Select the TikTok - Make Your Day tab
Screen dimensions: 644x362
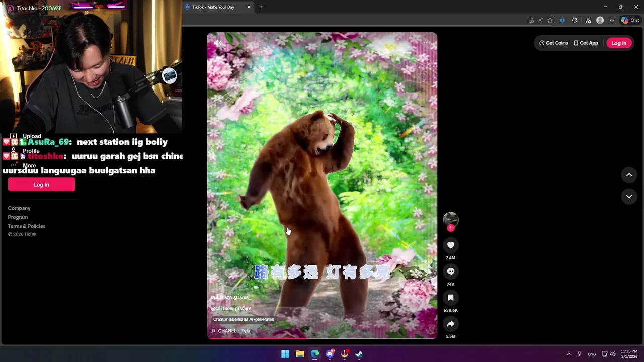tap(213, 7)
